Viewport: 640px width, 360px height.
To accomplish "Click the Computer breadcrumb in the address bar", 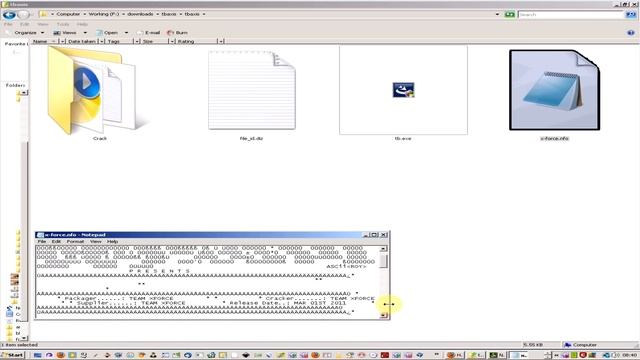I will coord(68,14).
